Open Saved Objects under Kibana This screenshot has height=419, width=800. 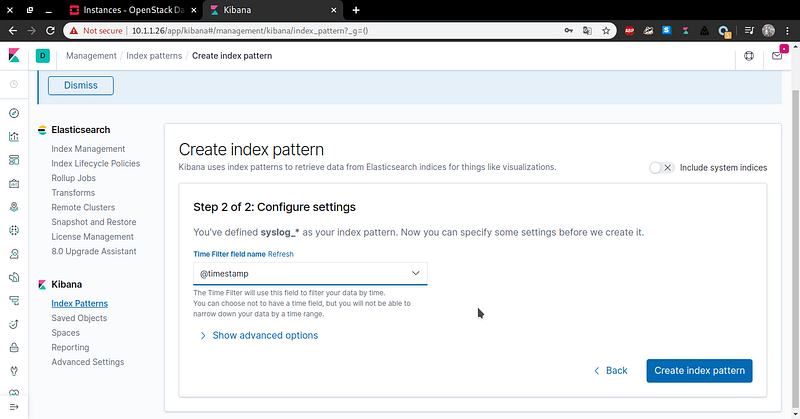(79, 318)
